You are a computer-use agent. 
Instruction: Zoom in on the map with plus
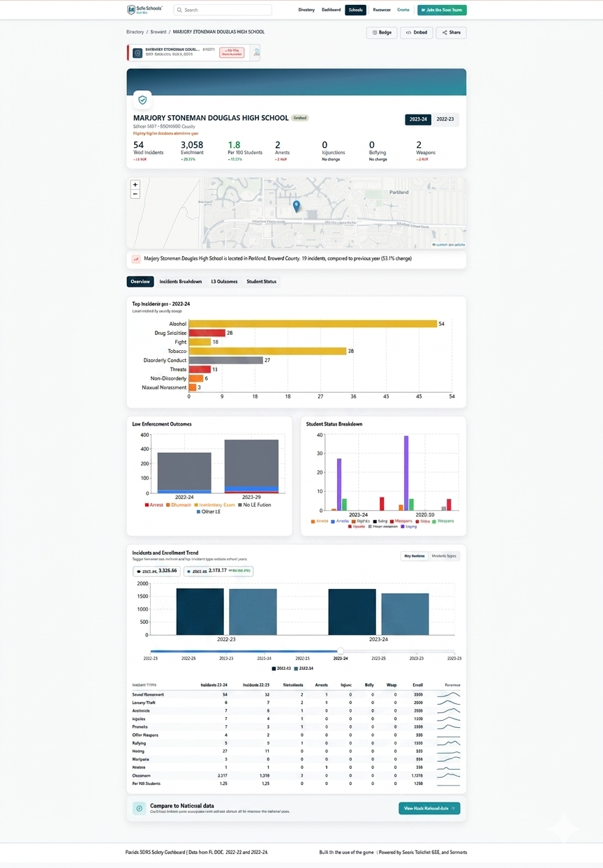(135, 185)
